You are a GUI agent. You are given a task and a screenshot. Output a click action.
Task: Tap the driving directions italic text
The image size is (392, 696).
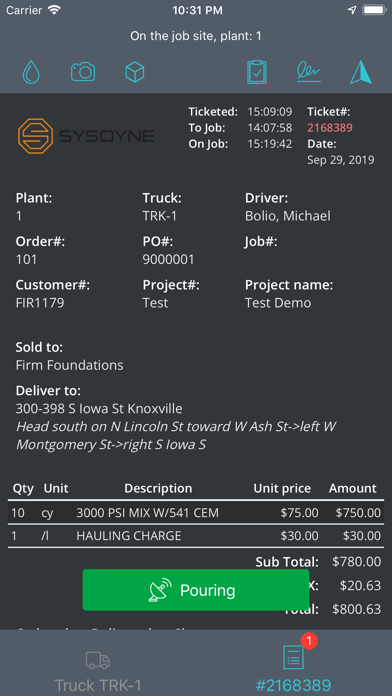[x=175, y=435]
